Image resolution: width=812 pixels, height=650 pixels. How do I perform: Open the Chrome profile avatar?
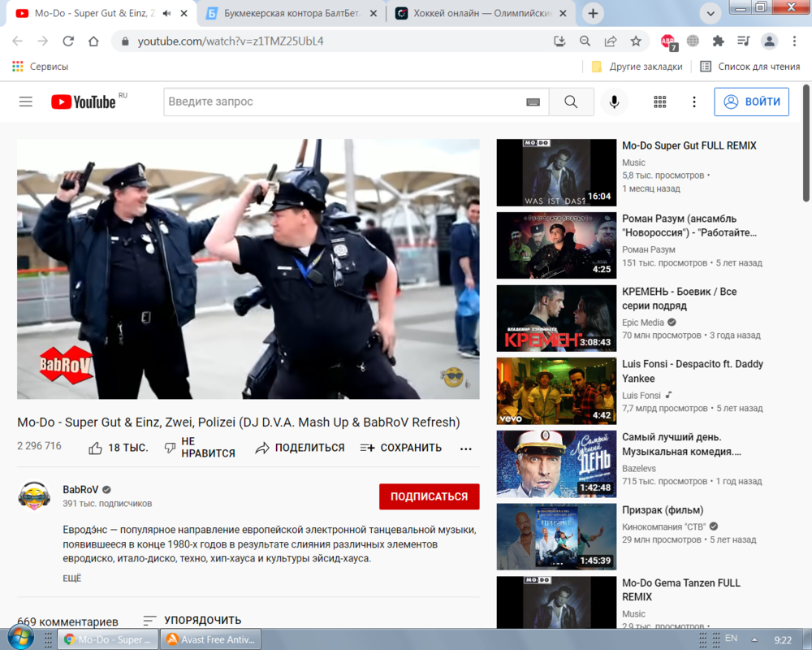tap(769, 41)
